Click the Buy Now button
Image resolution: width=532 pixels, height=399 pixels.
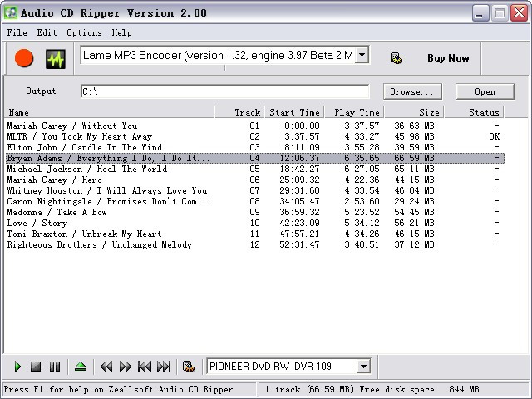coord(448,58)
